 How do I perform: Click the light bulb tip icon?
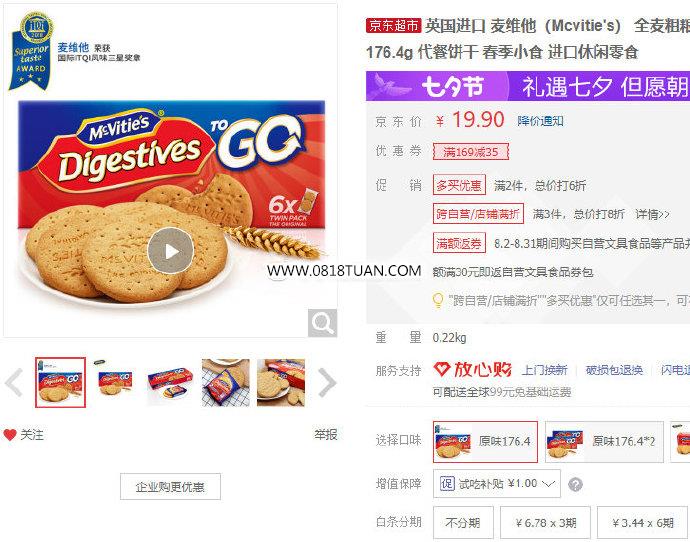tap(438, 300)
